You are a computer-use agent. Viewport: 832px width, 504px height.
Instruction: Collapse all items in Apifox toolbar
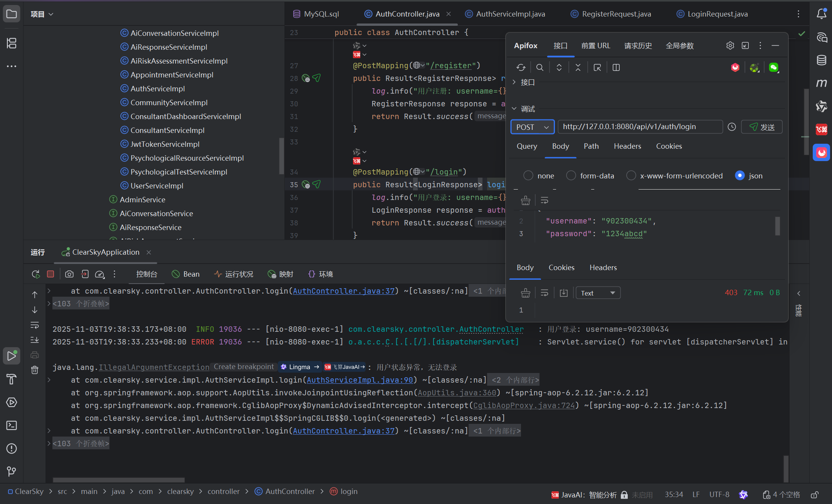578,67
